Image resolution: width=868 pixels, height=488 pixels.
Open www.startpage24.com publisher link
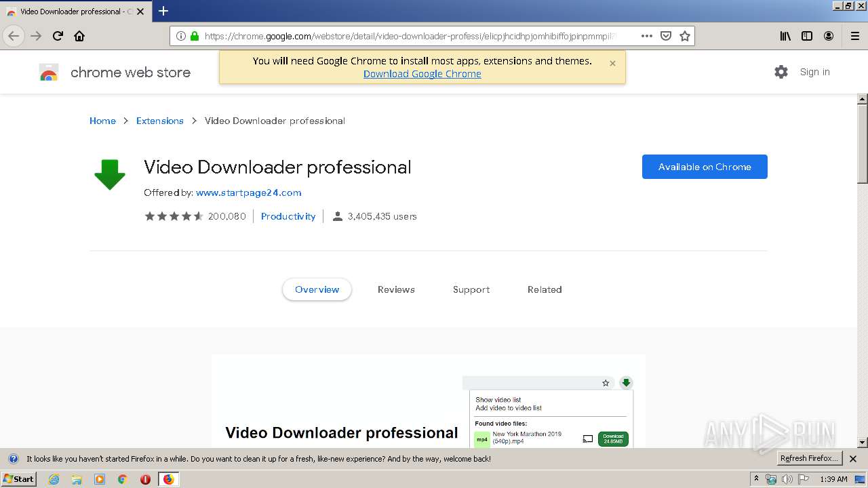(x=248, y=192)
